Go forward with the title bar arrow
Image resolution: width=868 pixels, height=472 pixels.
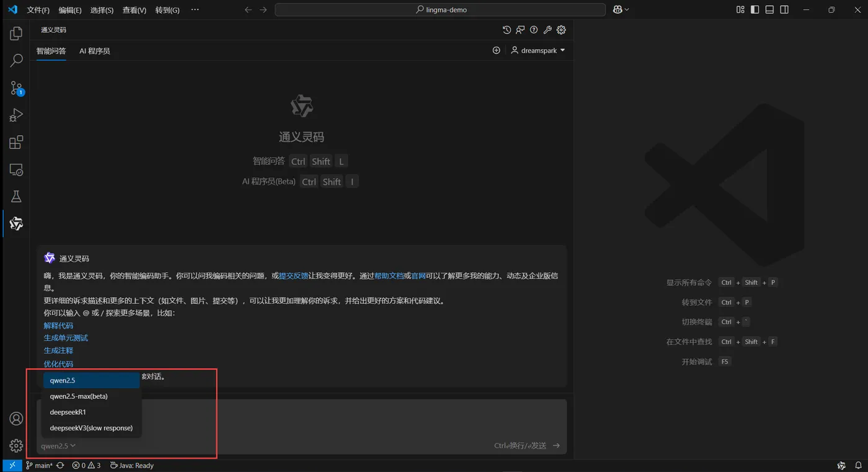coord(263,10)
